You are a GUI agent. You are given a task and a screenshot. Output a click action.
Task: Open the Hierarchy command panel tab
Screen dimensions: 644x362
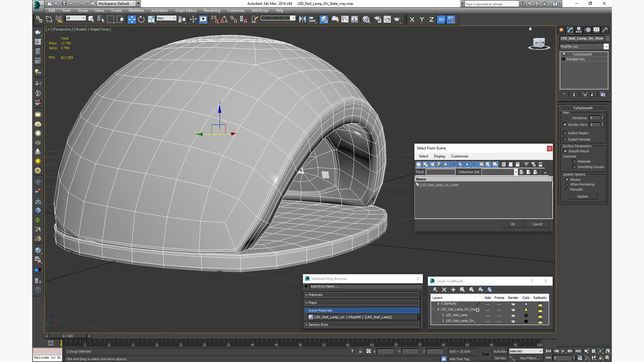point(579,30)
